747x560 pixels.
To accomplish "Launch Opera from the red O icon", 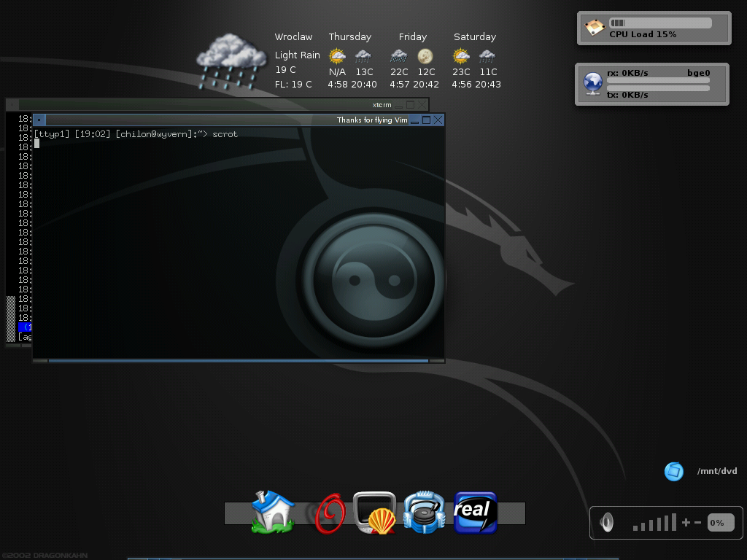I will coord(330,513).
